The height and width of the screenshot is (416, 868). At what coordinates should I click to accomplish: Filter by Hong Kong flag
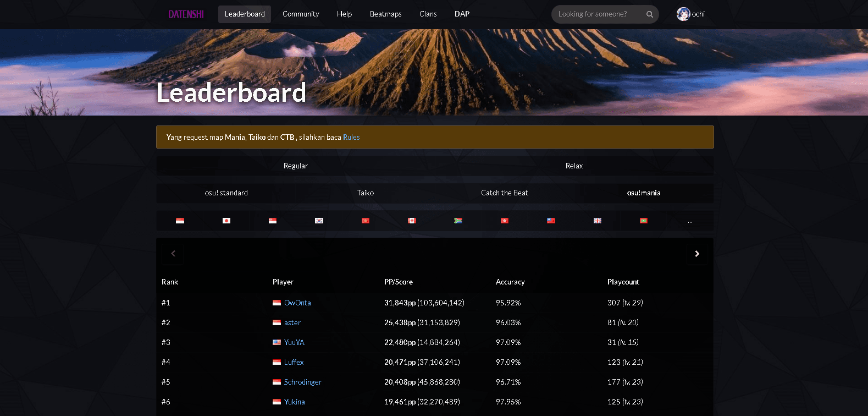pyautogui.click(x=505, y=221)
